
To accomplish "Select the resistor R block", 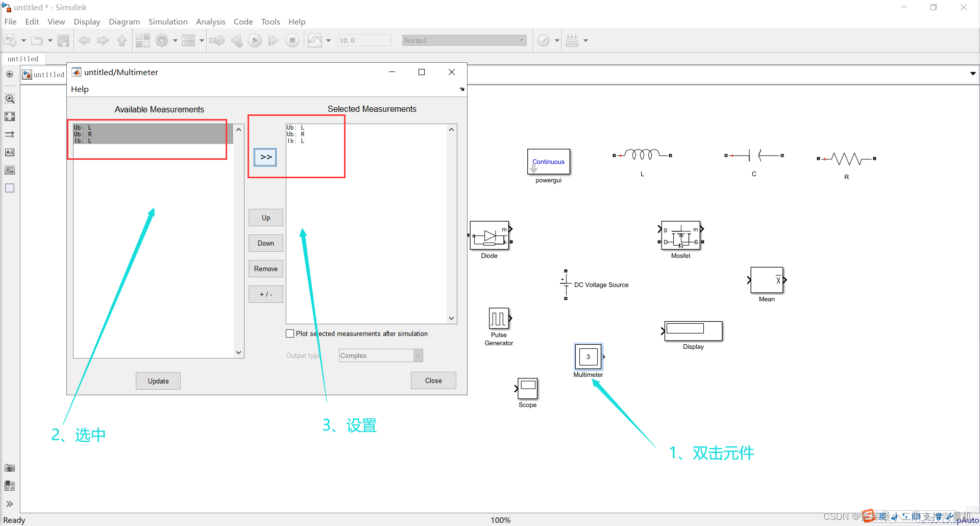I will pyautogui.click(x=847, y=159).
